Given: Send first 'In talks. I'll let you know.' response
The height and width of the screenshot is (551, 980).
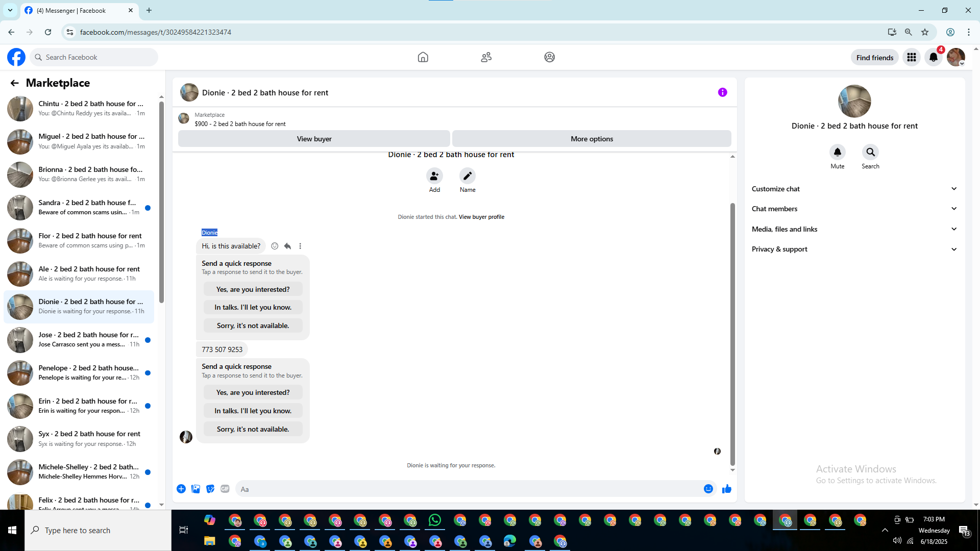Looking at the screenshot, I should (x=253, y=307).
